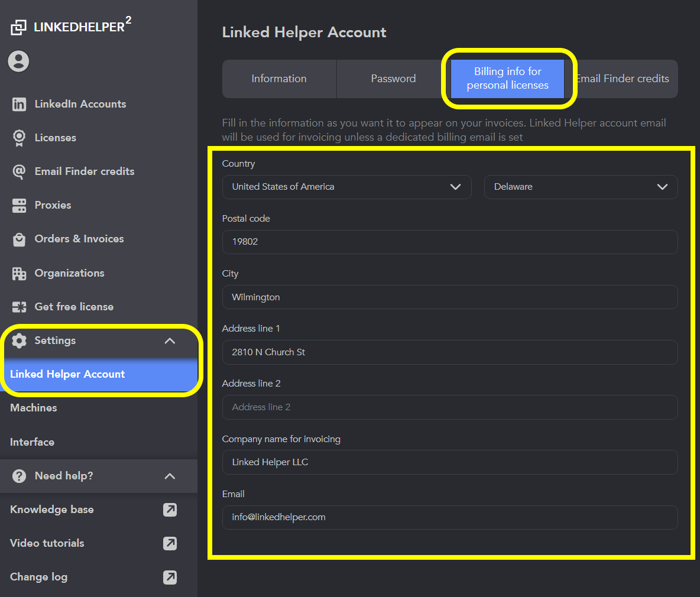This screenshot has width=700, height=597.
Task: Click the Organizations building icon
Action: [19, 273]
